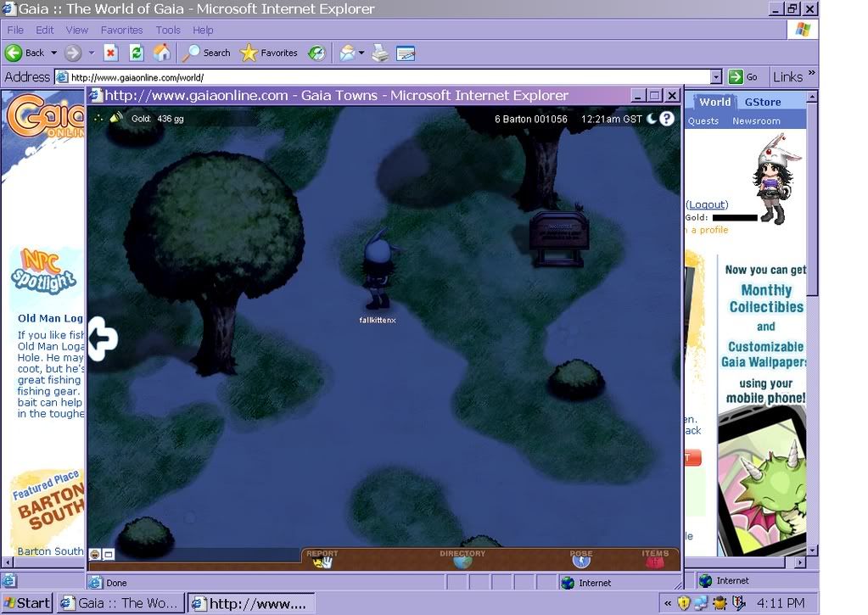Click the wooden sign board in town
868x615 pixels.
[559, 238]
